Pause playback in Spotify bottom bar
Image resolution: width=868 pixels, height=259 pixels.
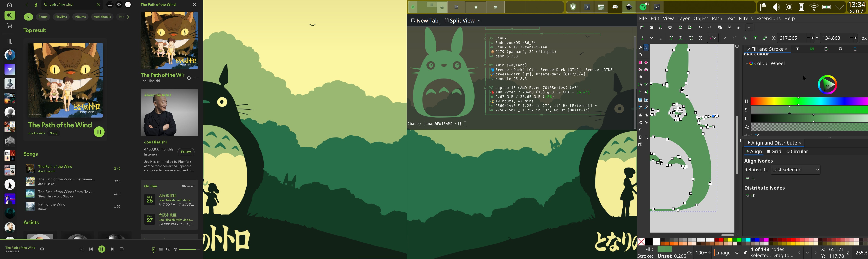(x=102, y=249)
